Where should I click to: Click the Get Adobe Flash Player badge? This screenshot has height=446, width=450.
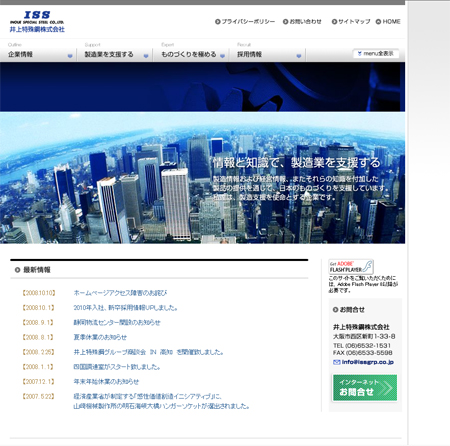tap(351, 267)
